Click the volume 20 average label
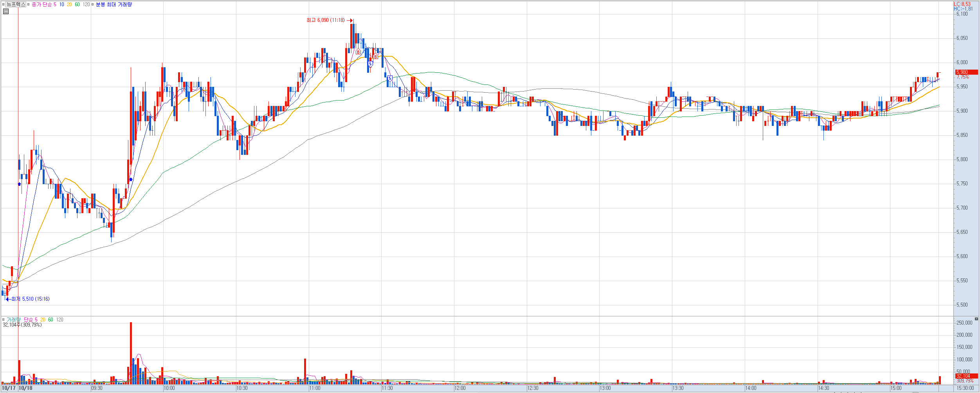The image size is (980, 393). 43,319
